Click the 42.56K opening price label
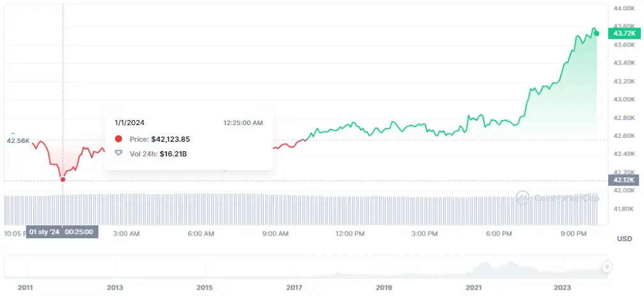 (18, 140)
